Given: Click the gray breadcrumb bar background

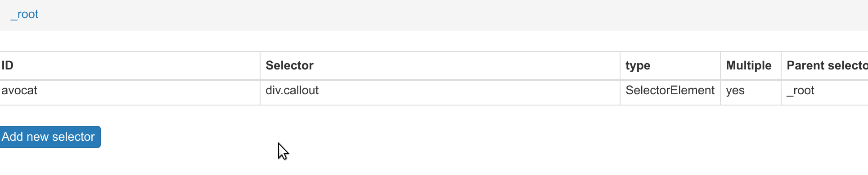Looking at the screenshot, I should click(450, 15).
